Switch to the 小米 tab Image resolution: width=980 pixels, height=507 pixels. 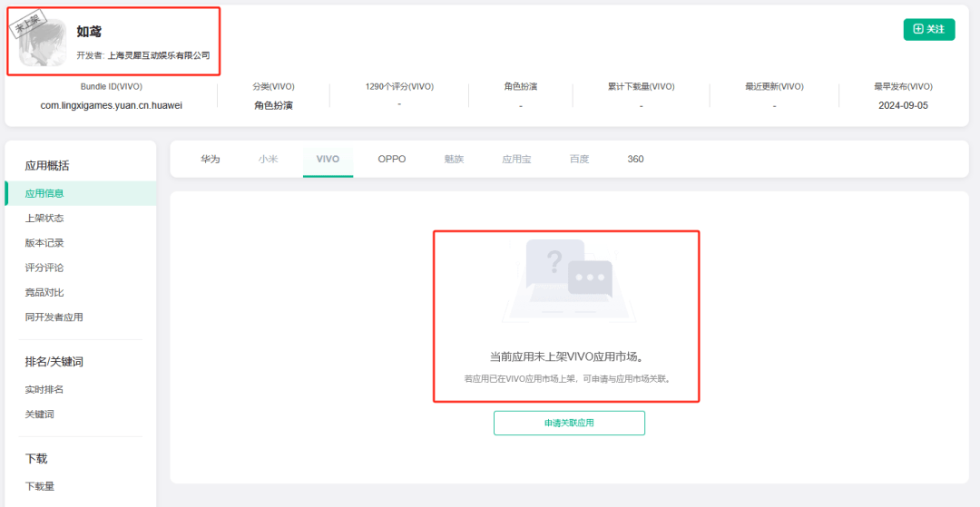(268, 160)
